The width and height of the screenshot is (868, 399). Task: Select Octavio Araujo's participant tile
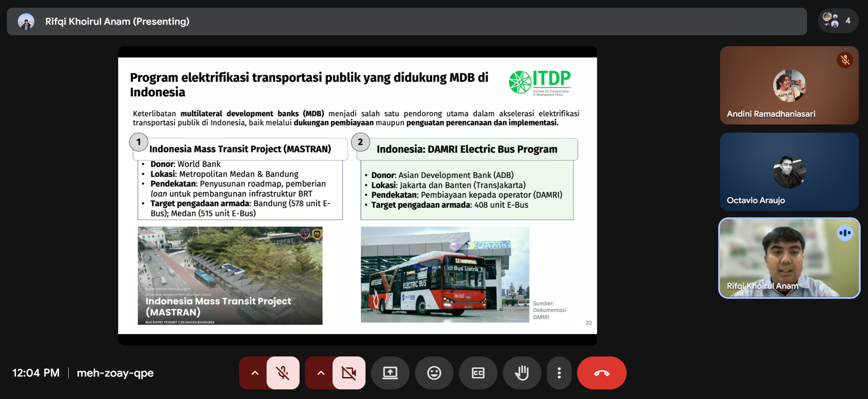pyautogui.click(x=789, y=172)
